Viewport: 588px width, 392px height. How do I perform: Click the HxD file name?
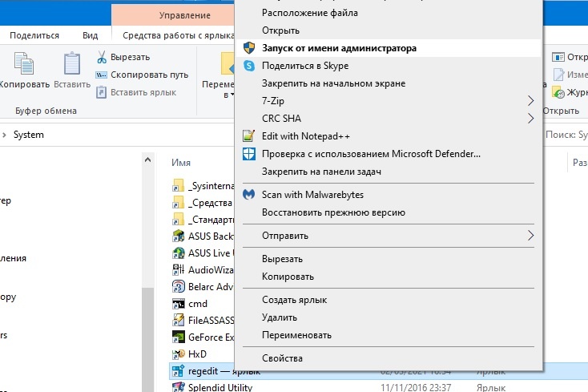(x=197, y=354)
